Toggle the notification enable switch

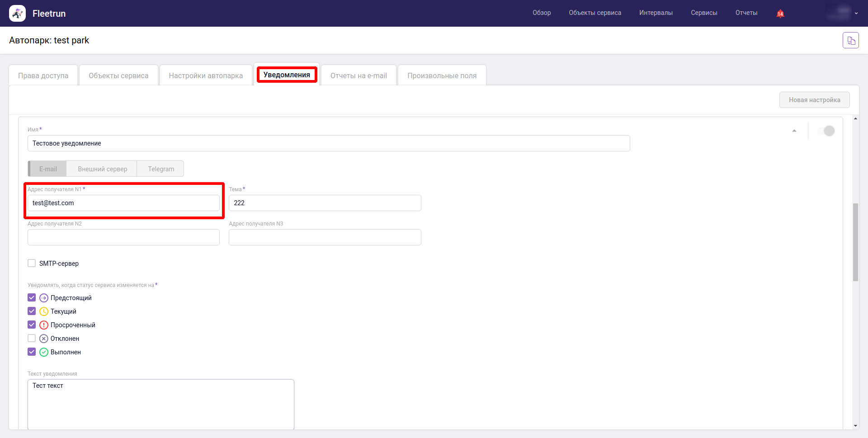[x=826, y=131]
